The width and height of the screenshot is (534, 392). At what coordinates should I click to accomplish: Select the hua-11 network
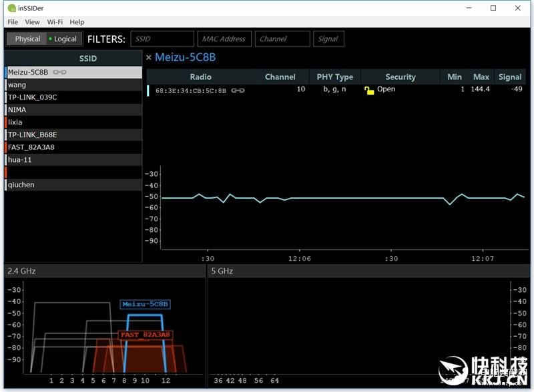pyautogui.click(x=73, y=159)
